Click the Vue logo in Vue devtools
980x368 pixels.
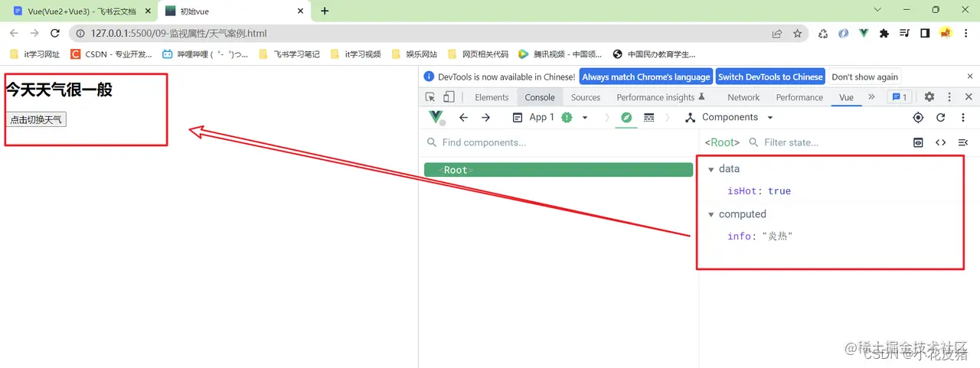click(436, 117)
